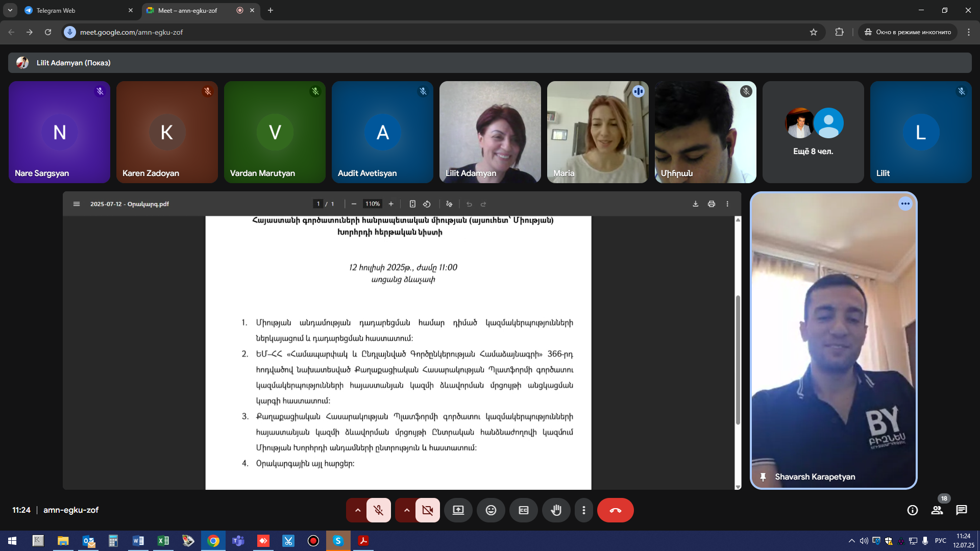
Task: Open PDF sidebar menu icon
Action: tap(77, 204)
